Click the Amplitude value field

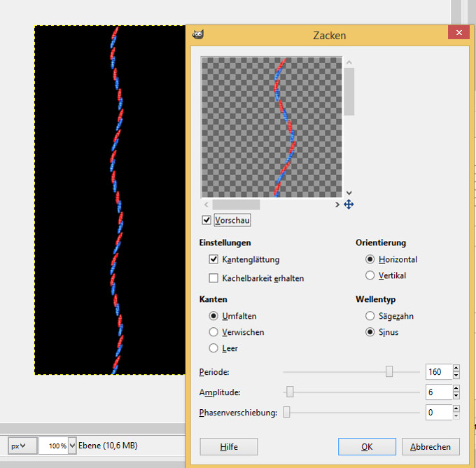pyautogui.click(x=439, y=392)
